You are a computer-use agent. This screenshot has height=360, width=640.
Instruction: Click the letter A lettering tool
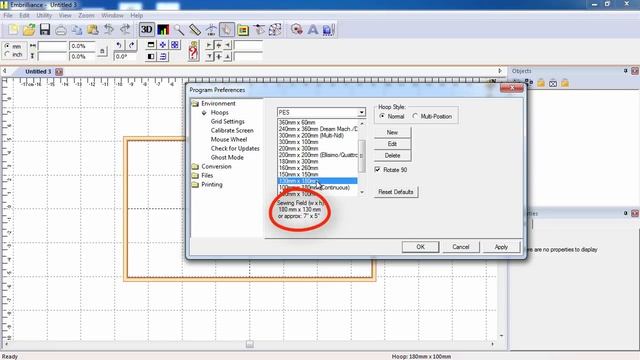[313, 29]
